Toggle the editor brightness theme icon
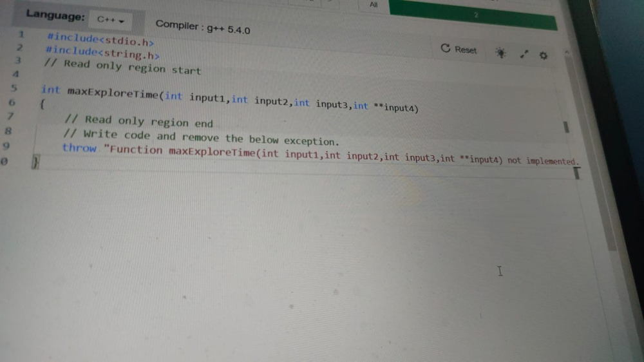This screenshot has width=644, height=362. (x=500, y=53)
